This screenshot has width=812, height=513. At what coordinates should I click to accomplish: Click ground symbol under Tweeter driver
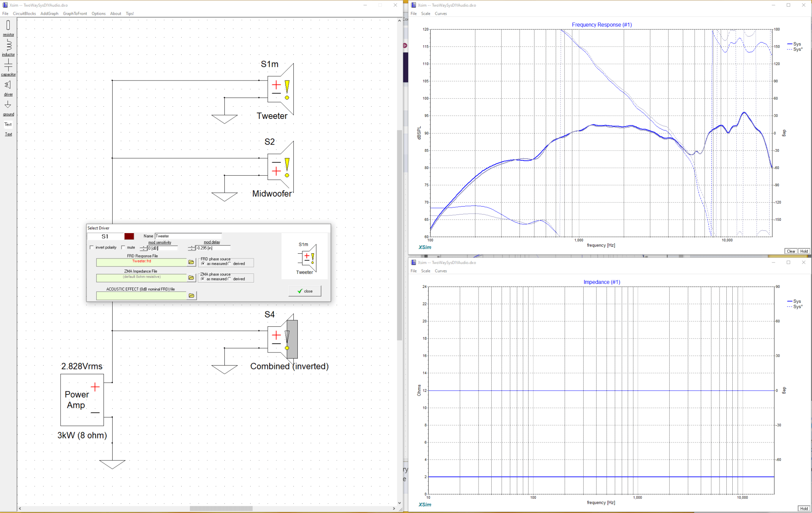(x=224, y=119)
